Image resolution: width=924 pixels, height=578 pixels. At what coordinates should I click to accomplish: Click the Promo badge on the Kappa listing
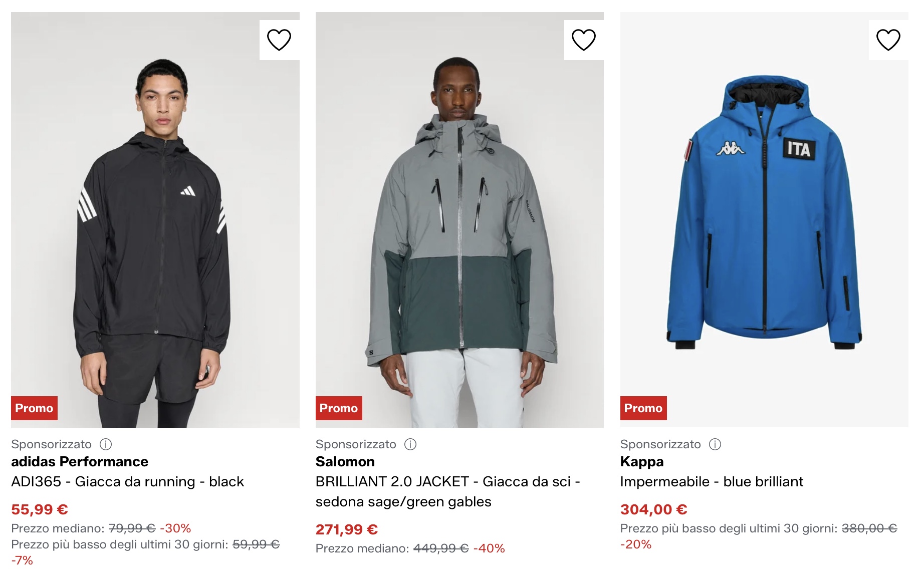click(x=643, y=408)
